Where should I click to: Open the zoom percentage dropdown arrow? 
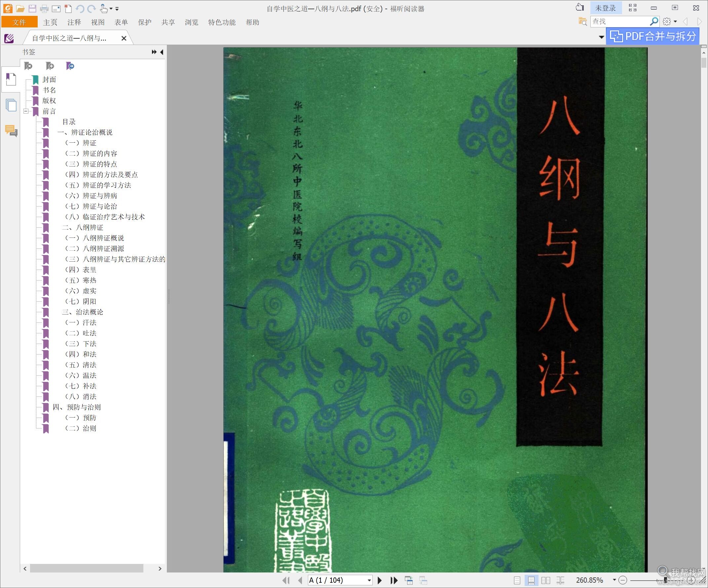pos(614,580)
